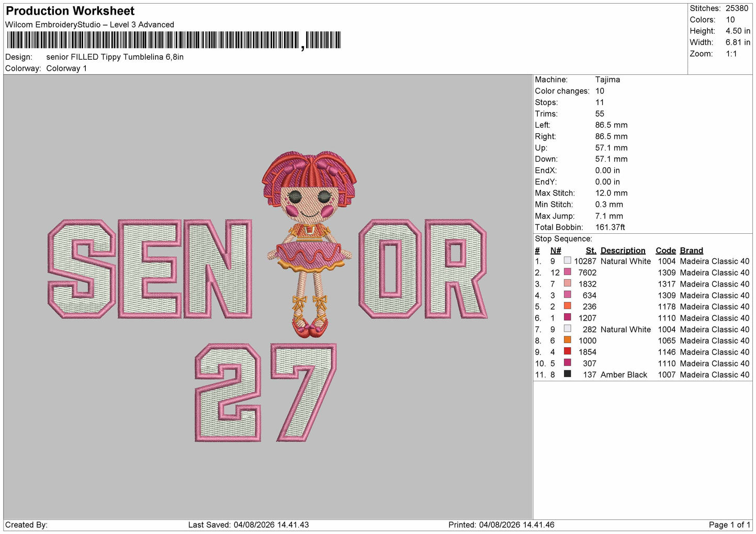Image resolution: width=756 pixels, height=534 pixels.
Task: Click stitch count '10287' in row 1
Action: click(x=585, y=261)
